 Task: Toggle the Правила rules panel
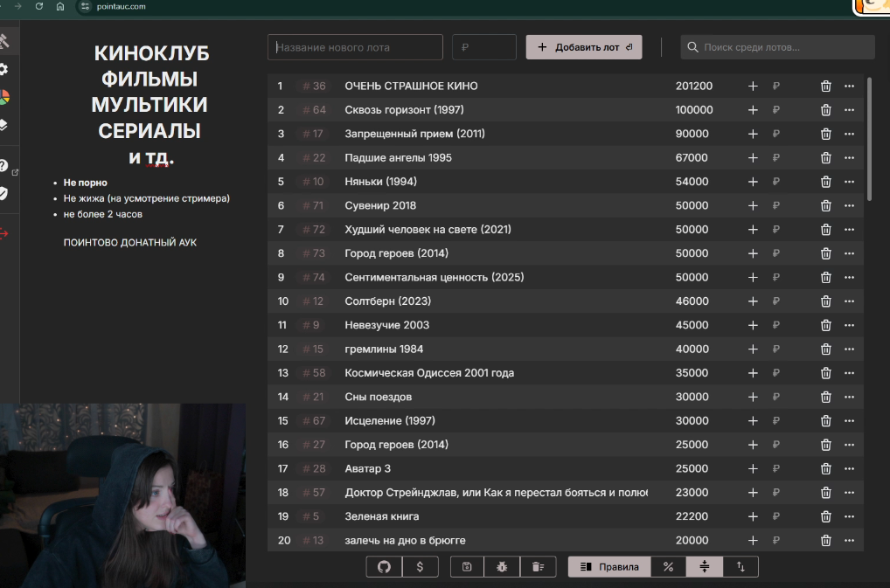(609, 566)
